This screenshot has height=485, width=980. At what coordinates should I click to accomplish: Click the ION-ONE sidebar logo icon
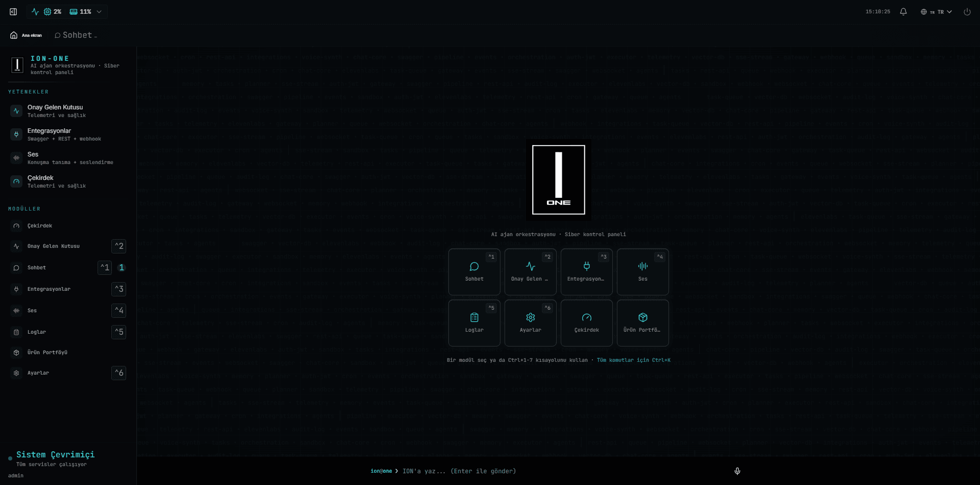17,65
